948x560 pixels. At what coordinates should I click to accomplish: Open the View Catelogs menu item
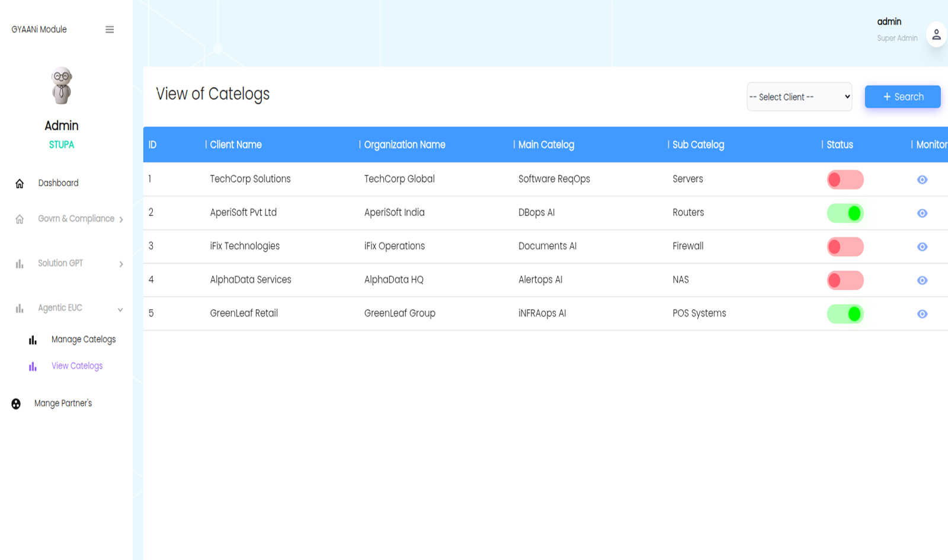(77, 366)
